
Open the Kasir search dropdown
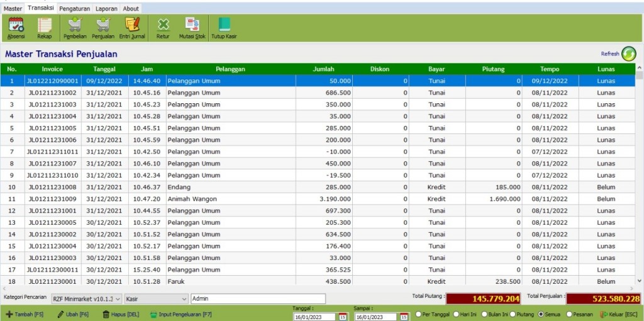click(156, 299)
